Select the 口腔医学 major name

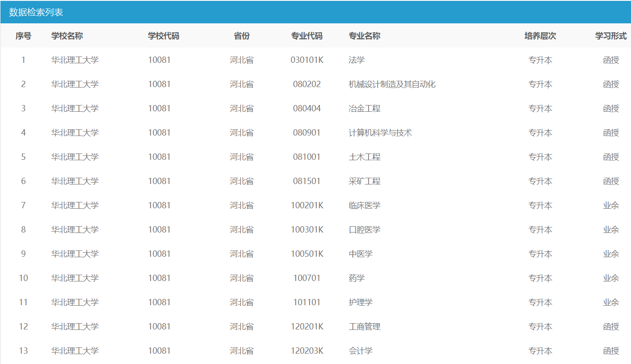pyautogui.click(x=364, y=230)
